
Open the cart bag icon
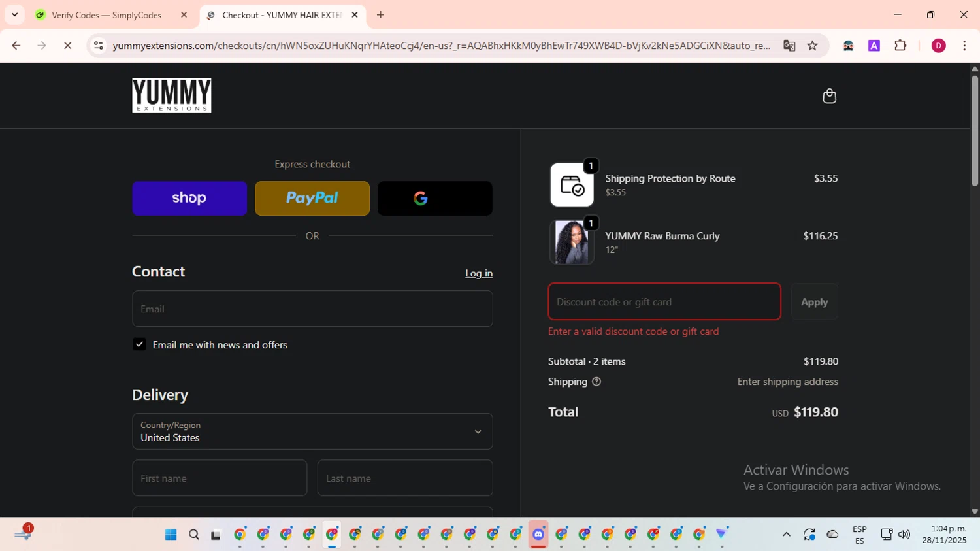(x=829, y=96)
